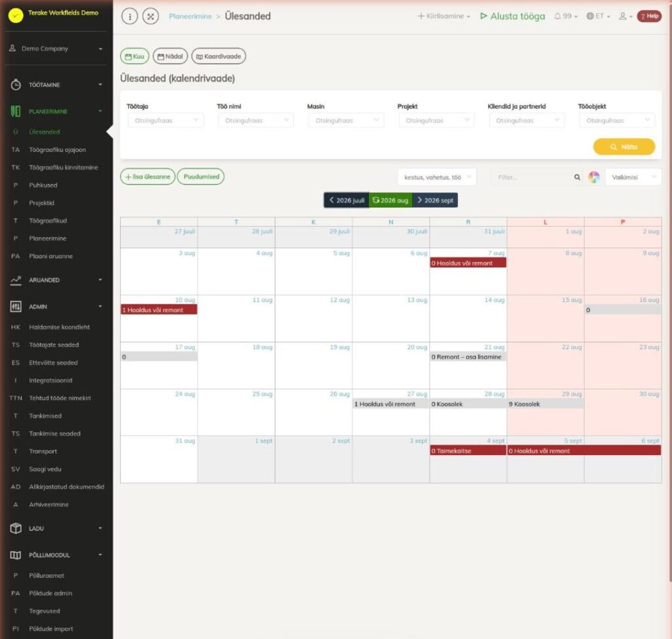Screen dimensions: 672x639
Task: Click the magnifier icon beside Filter
Action: [577, 177]
